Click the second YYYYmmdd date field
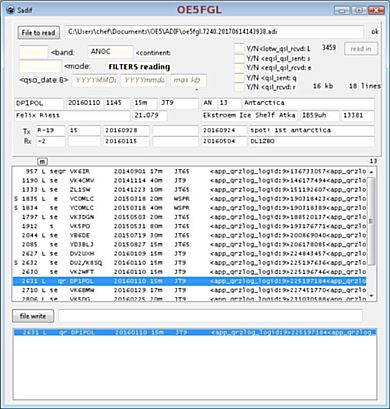390x409 pixels. (x=144, y=81)
